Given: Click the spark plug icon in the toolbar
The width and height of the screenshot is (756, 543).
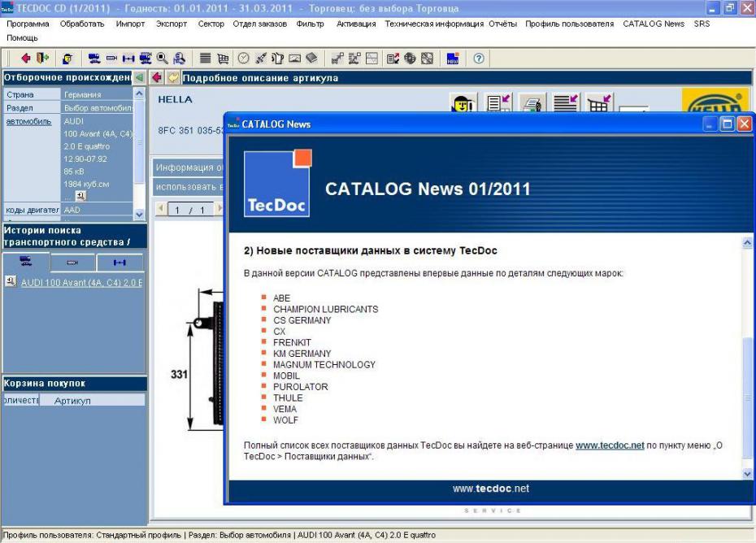Looking at the screenshot, I should point(260,59).
